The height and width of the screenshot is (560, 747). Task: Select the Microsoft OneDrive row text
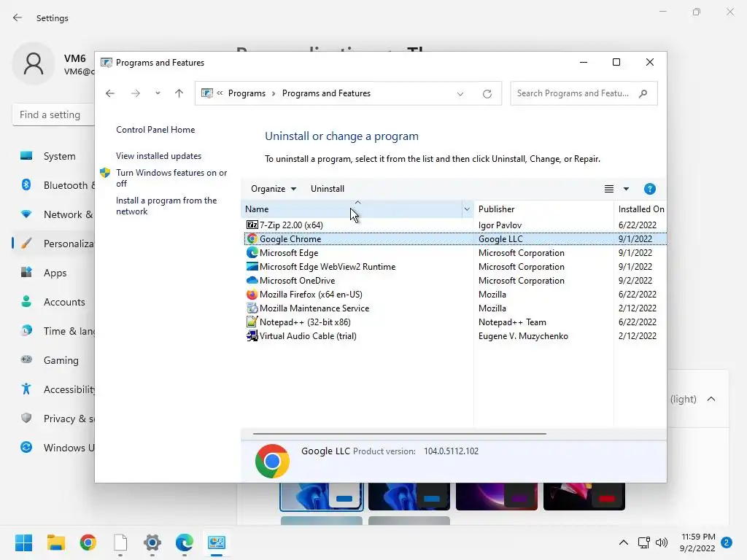tap(298, 281)
